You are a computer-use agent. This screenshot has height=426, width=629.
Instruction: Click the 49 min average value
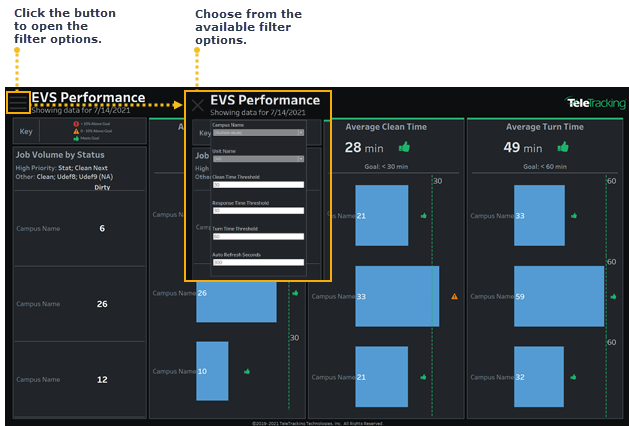point(523,148)
